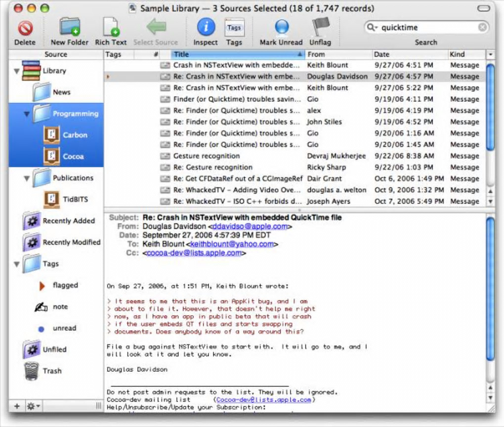Sort records by Tags column
504x427 pixels.
(x=119, y=54)
